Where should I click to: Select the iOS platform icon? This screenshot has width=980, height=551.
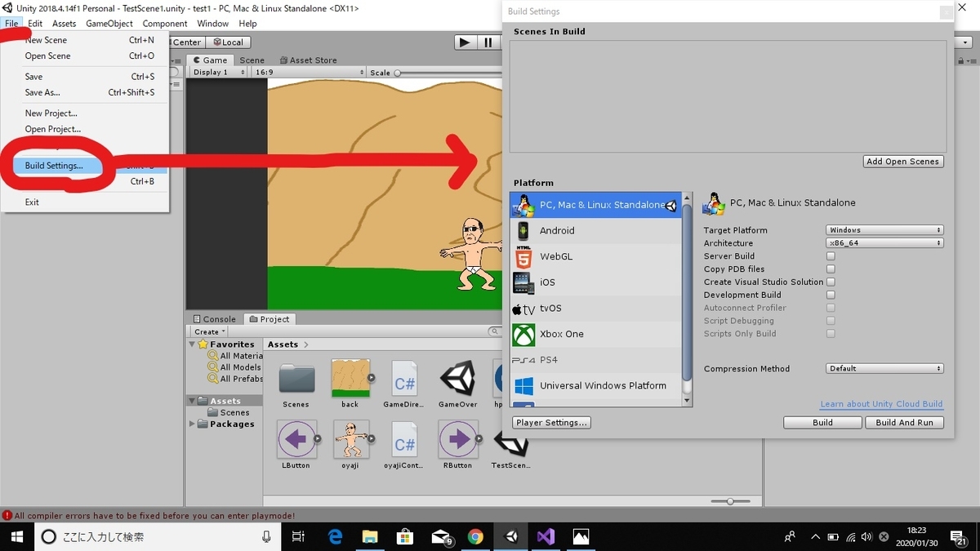point(523,282)
